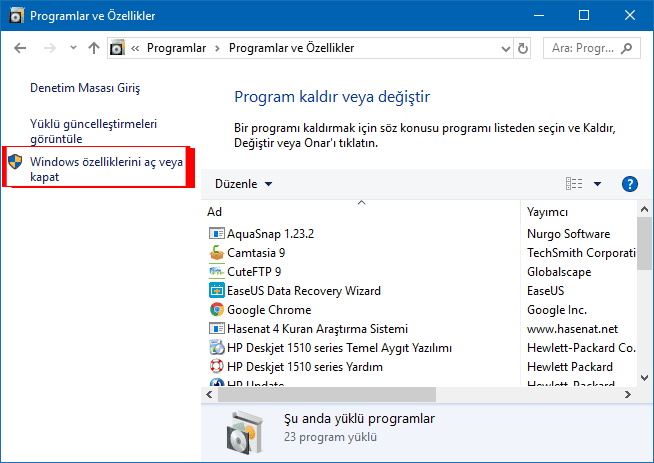The width and height of the screenshot is (654, 463).
Task: Select HP Deskjet 1510 Temel Aygıt icon
Action: [217, 347]
